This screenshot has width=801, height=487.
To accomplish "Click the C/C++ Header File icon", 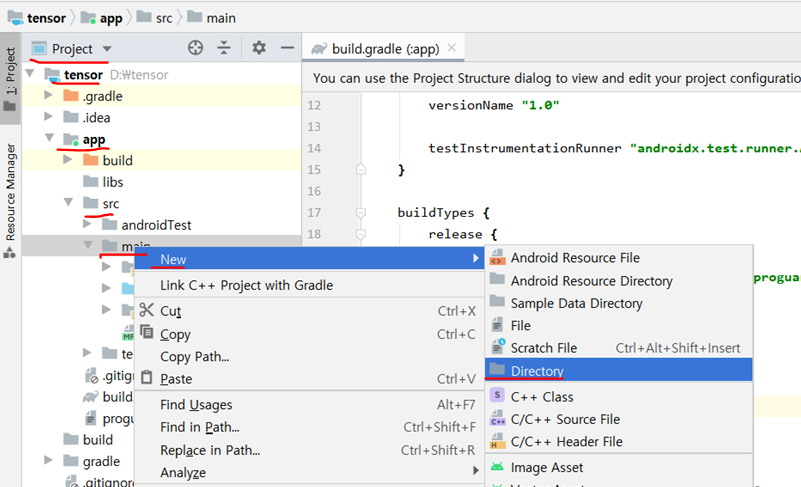I will [x=498, y=440].
